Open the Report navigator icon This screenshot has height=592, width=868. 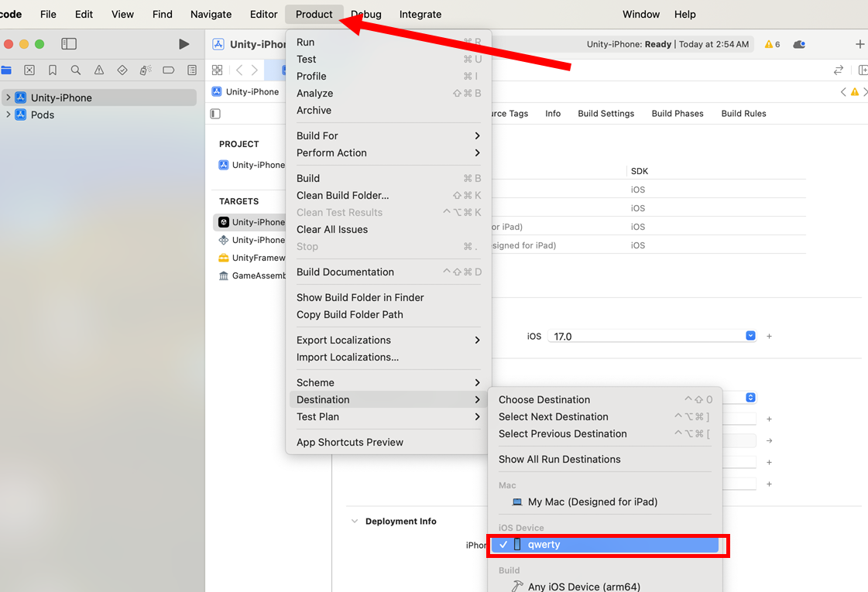pyautogui.click(x=192, y=70)
